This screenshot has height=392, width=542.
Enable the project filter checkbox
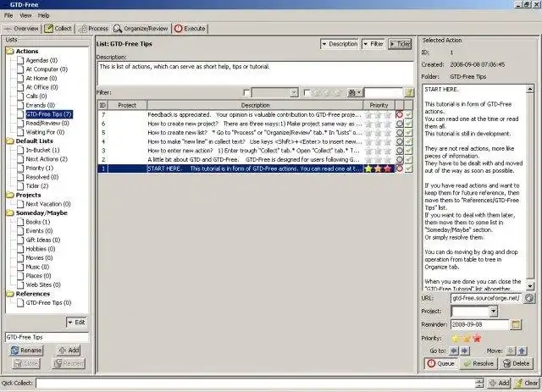tap(246, 92)
